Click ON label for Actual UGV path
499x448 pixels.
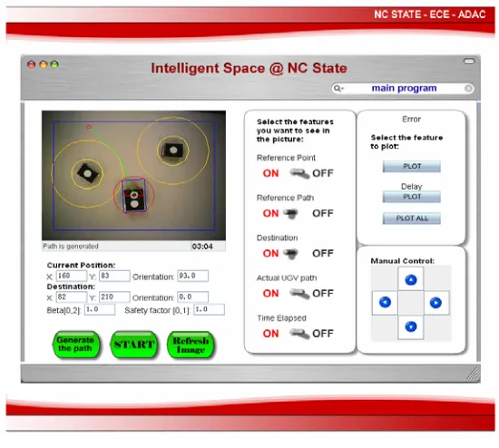pyautogui.click(x=270, y=294)
